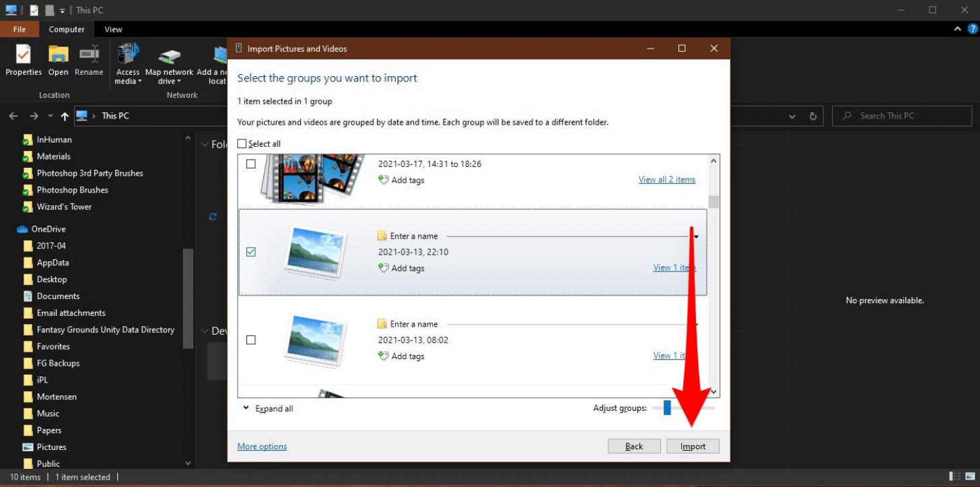The height and width of the screenshot is (487, 980).
Task: Uncheck the 2021-03-13, 22:10 group checkbox
Action: click(251, 252)
